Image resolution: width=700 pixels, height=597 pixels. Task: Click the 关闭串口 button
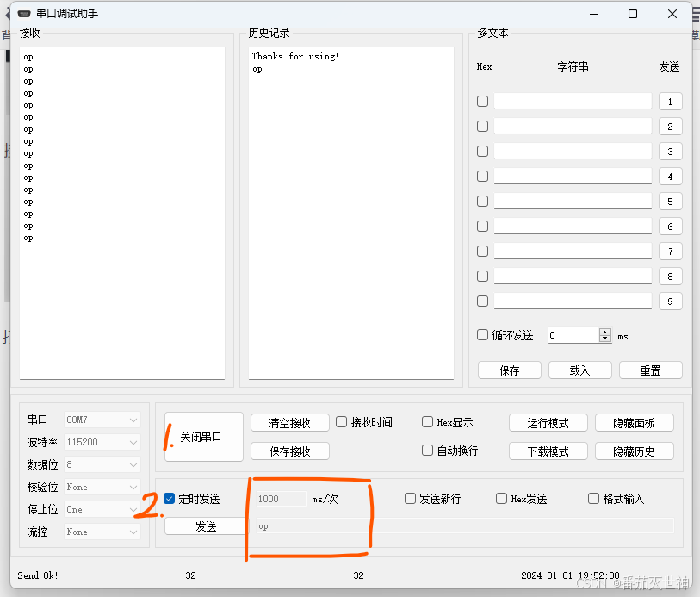(x=203, y=437)
